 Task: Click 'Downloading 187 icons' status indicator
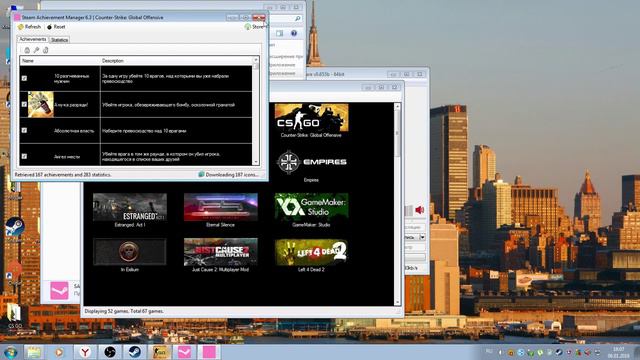coord(229,175)
